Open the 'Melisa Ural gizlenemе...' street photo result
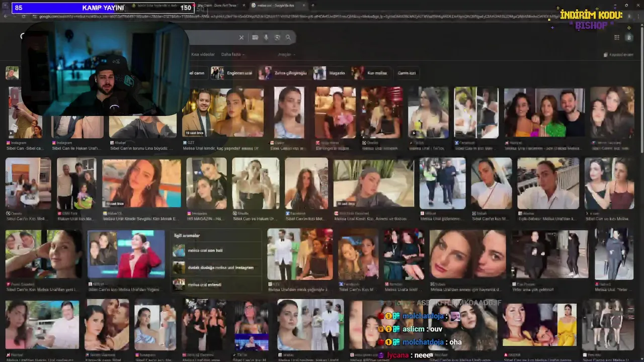This screenshot has width=644, height=362. [x=442, y=183]
